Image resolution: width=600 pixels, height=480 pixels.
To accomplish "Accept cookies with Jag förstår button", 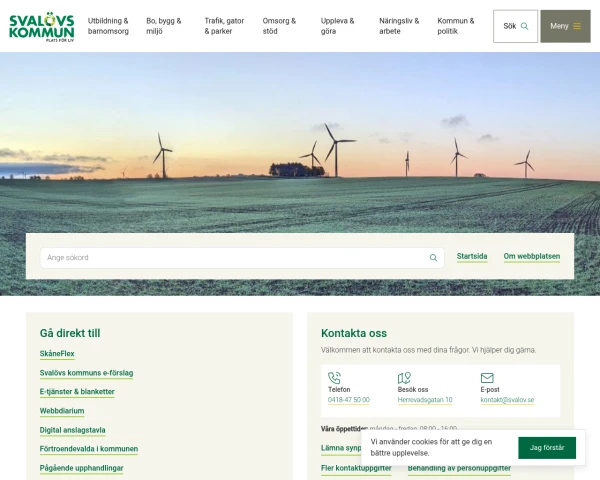I will pyautogui.click(x=547, y=447).
